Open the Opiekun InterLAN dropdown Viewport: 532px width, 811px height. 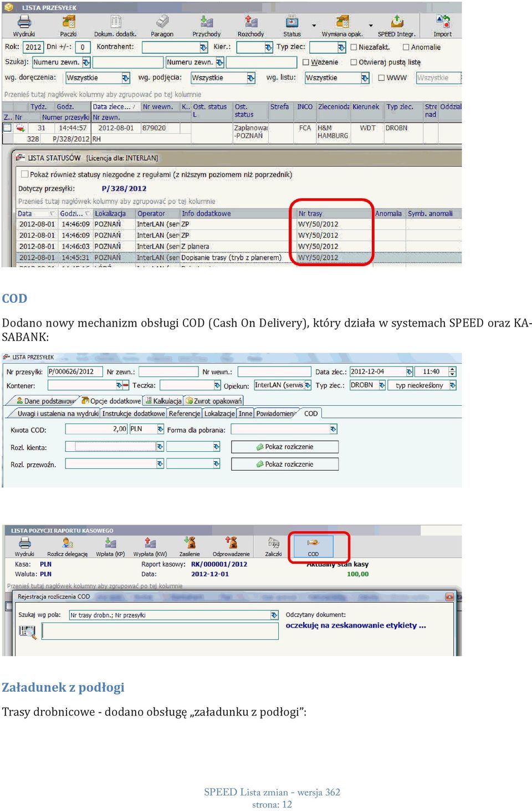308,385
